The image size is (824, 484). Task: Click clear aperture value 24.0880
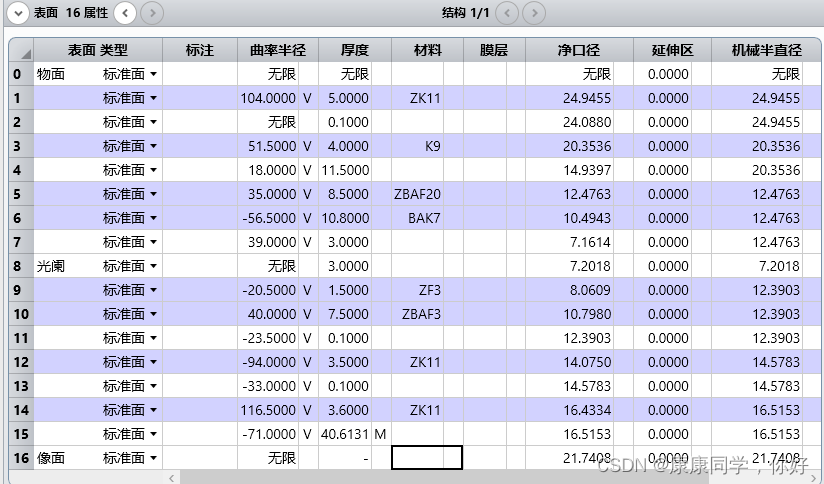pos(587,122)
